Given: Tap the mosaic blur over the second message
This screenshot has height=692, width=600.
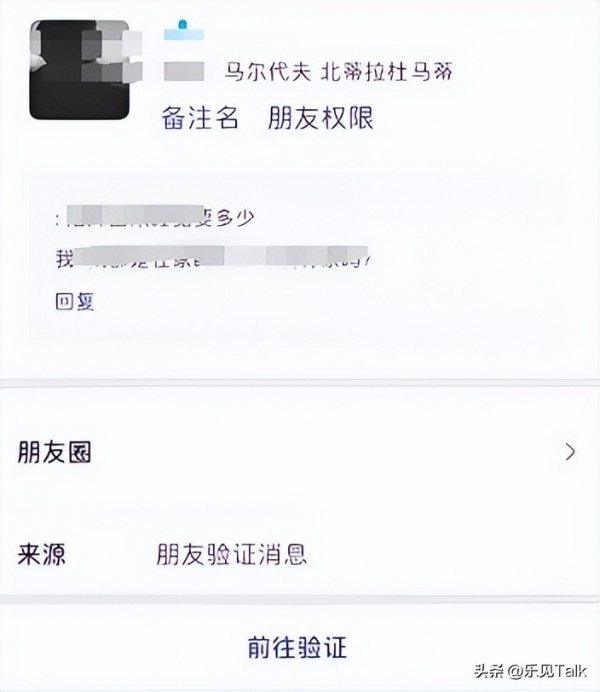Looking at the screenshot, I should pyautogui.click(x=221, y=256).
